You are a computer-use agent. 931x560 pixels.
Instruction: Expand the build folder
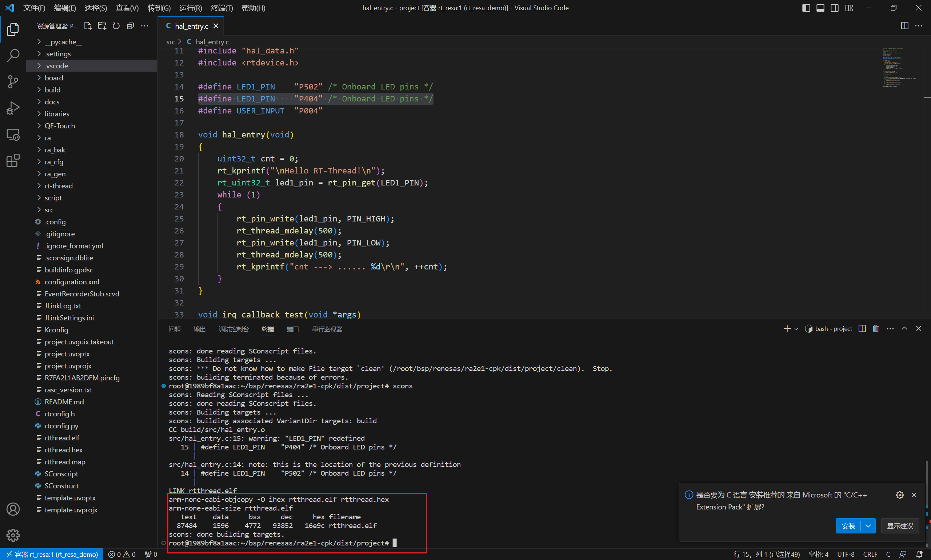coord(92,90)
